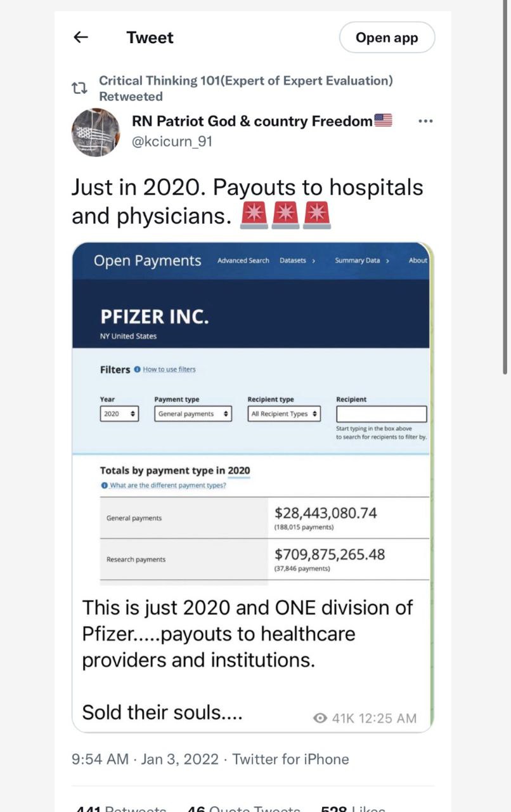The height and width of the screenshot is (812, 511).
Task: Open the Summary Data menu
Action: click(362, 260)
